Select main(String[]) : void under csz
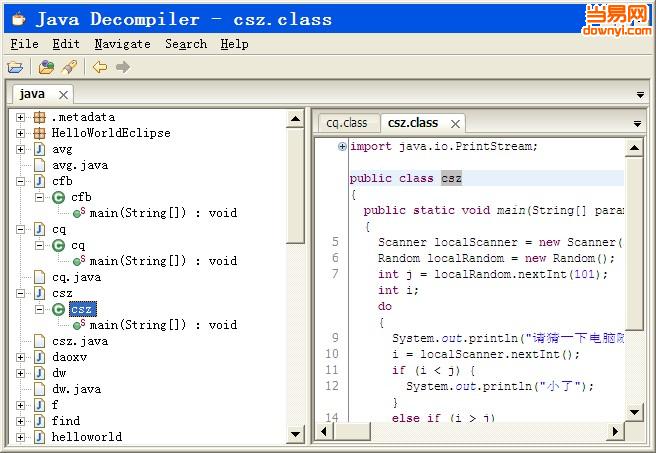Image resolution: width=656 pixels, height=453 pixels. 163,325
